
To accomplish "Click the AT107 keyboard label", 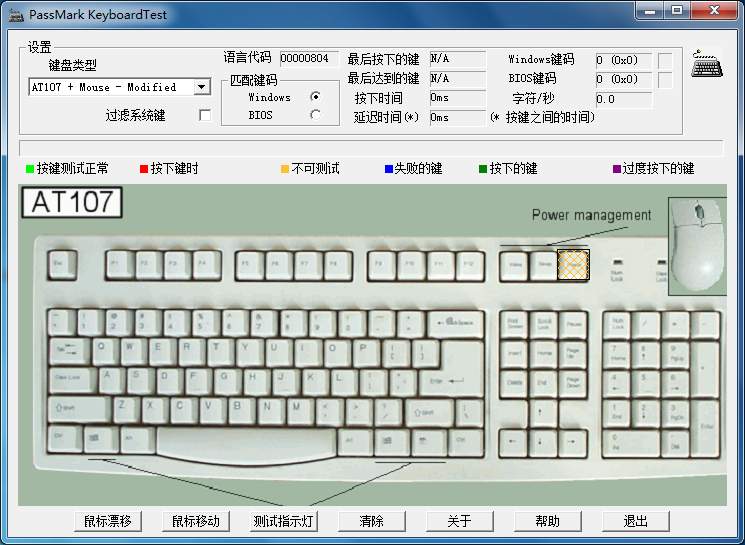I will pyautogui.click(x=72, y=202).
